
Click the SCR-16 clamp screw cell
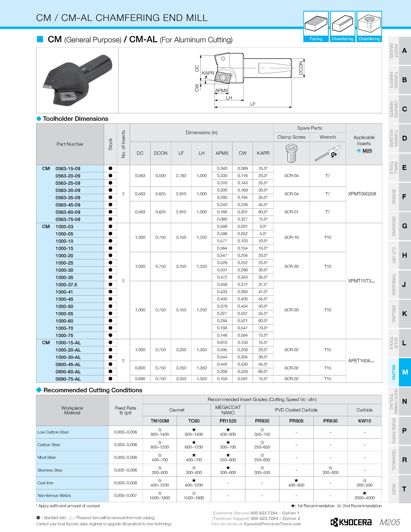[x=291, y=237]
